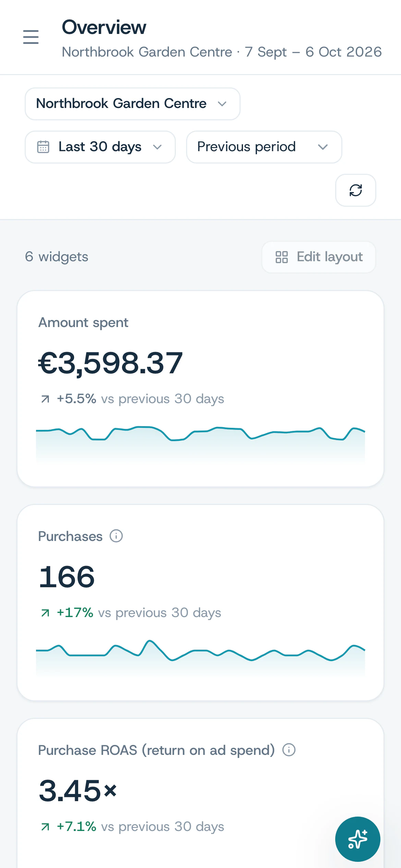Screen dimensions: 401x868
Task: Open the AI assistant sparkle button
Action: coord(357,839)
